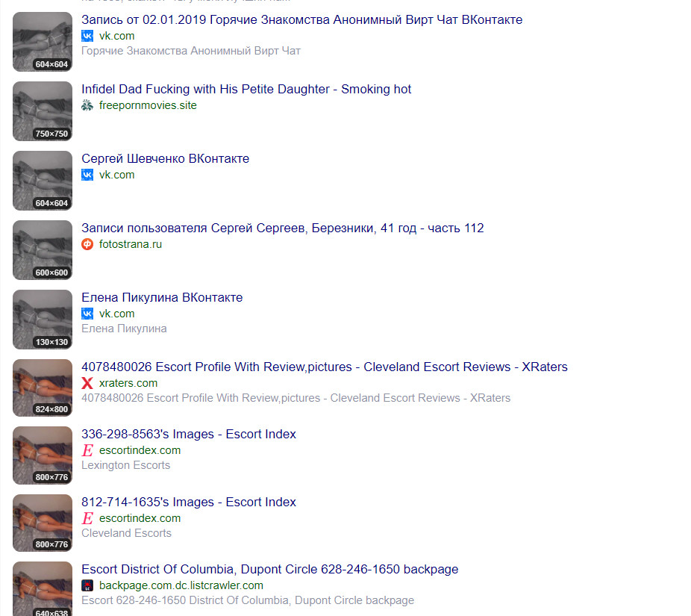Open the 600×600 thumbnail of the fotostrana.ru result
This screenshot has width=691, height=616.
point(43,250)
